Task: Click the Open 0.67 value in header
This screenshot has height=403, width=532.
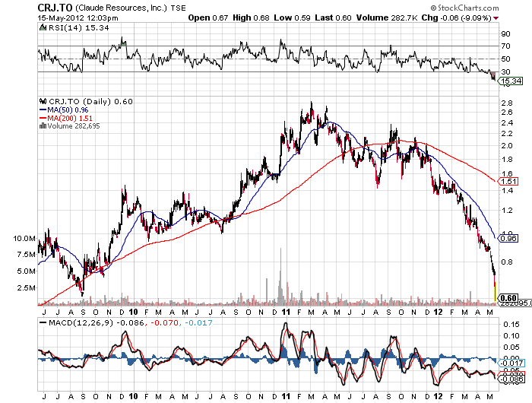Action: (x=208, y=17)
